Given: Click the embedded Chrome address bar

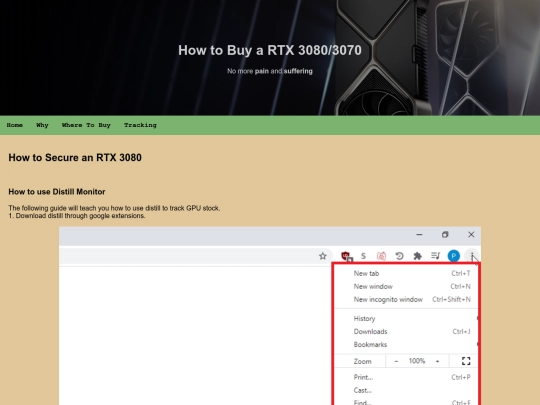Looking at the screenshot, I should click(x=196, y=256).
